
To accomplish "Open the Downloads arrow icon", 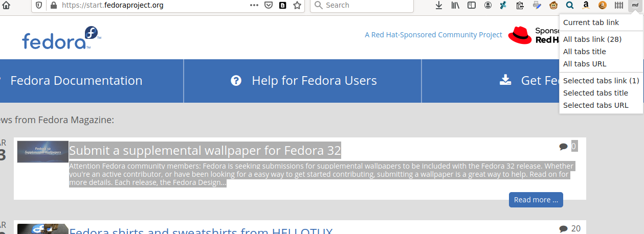I will pos(439,5).
